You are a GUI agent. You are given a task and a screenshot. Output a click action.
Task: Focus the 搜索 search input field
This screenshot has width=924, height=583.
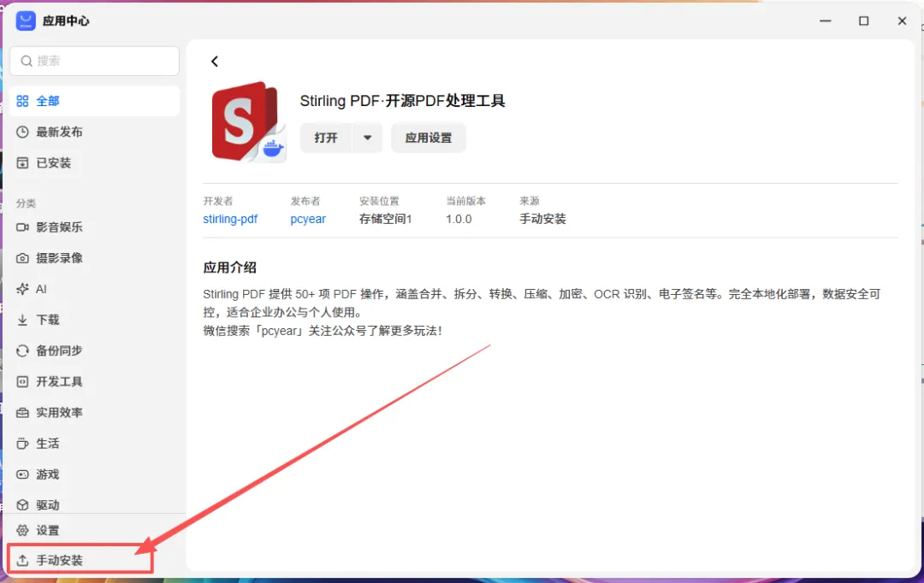94,61
